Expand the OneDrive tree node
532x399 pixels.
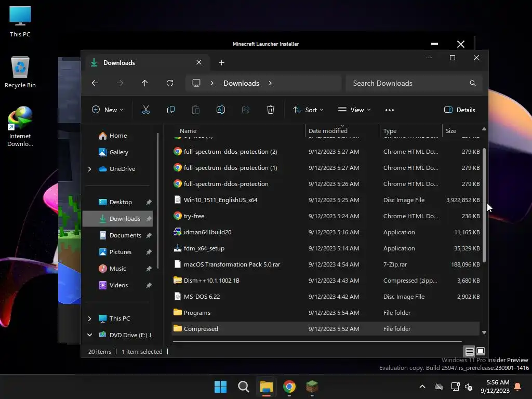tap(89, 169)
